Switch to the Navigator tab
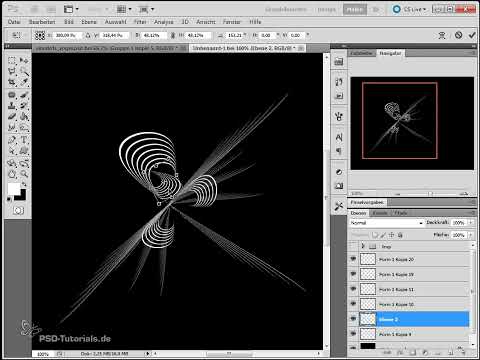This screenshot has height=360, width=480. [390, 53]
